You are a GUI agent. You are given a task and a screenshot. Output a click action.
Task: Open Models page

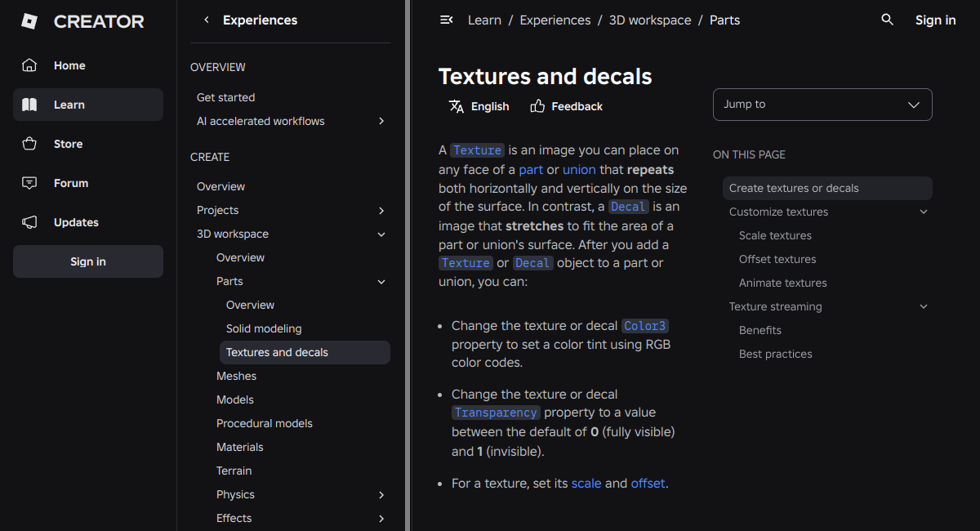click(x=235, y=399)
